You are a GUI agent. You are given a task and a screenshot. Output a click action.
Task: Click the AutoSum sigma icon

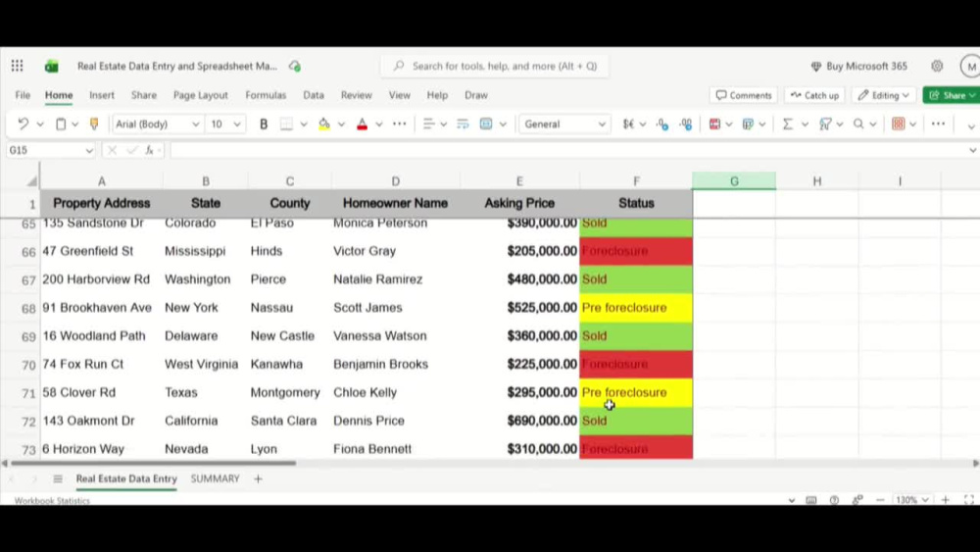tap(788, 124)
